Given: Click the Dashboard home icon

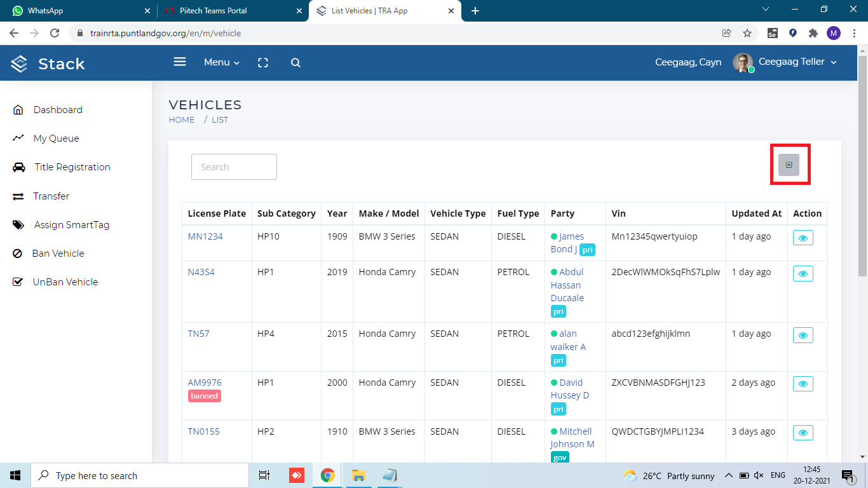Looking at the screenshot, I should [18, 109].
